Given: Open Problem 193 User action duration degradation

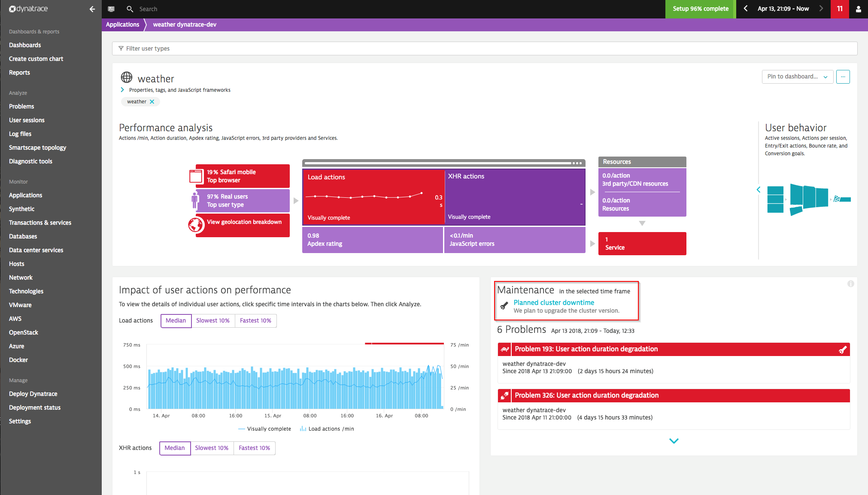Looking at the screenshot, I should [x=586, y=349].
